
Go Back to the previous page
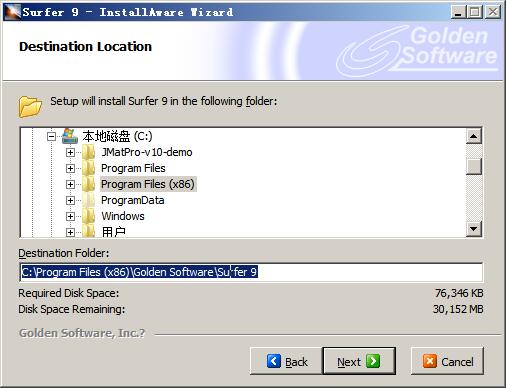286,361
